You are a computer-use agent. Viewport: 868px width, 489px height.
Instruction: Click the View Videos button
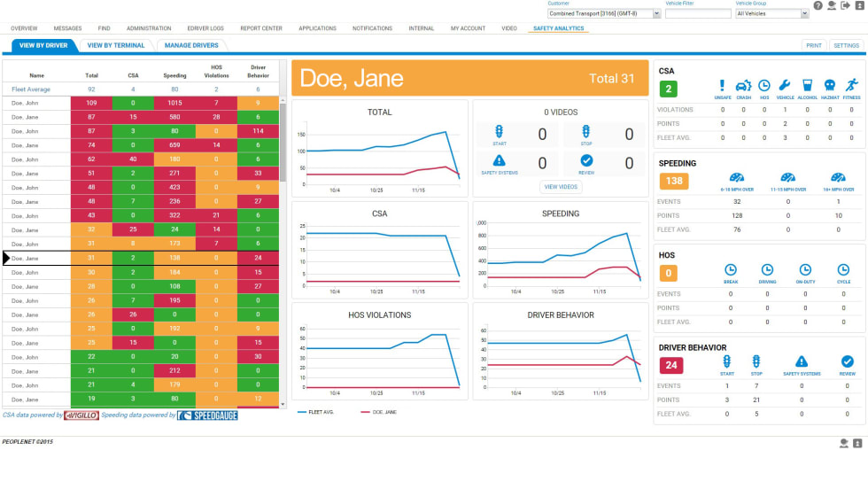(560, 187)
